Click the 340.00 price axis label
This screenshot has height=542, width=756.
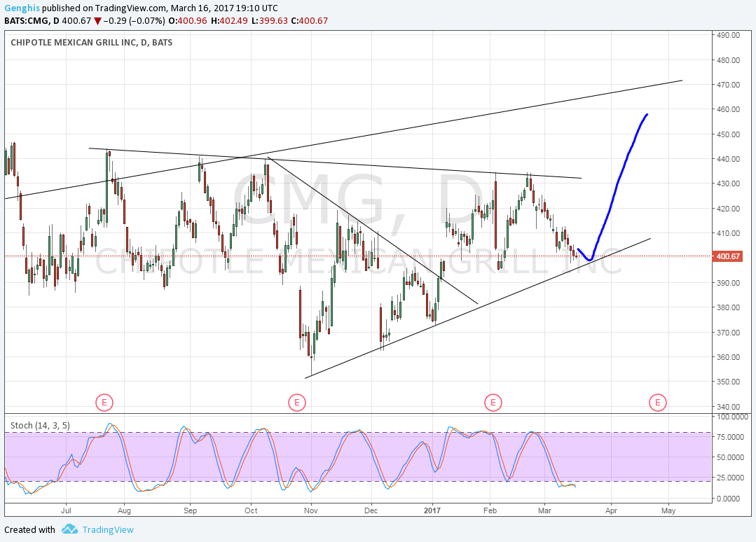point(728,407)
